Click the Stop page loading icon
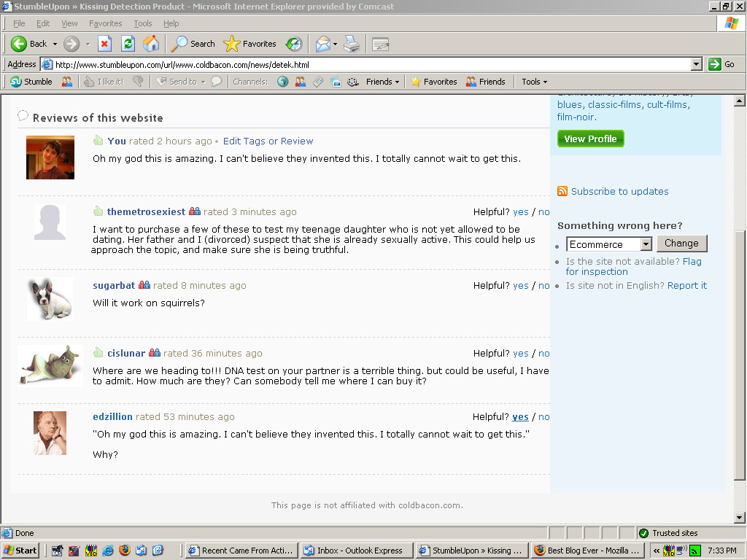This screenshot has height=560, width=747. tap(104, 44)
